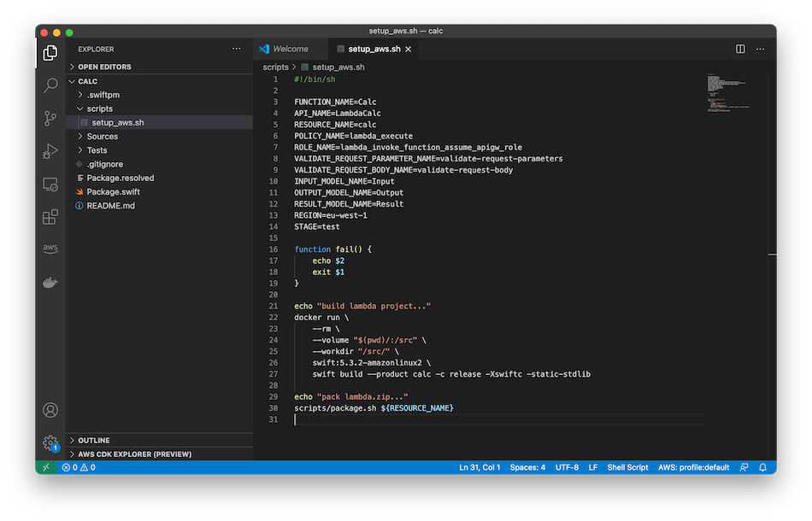Click the ${RESOURCE_NAME} variable on line 30

click(x=417, y=408)
